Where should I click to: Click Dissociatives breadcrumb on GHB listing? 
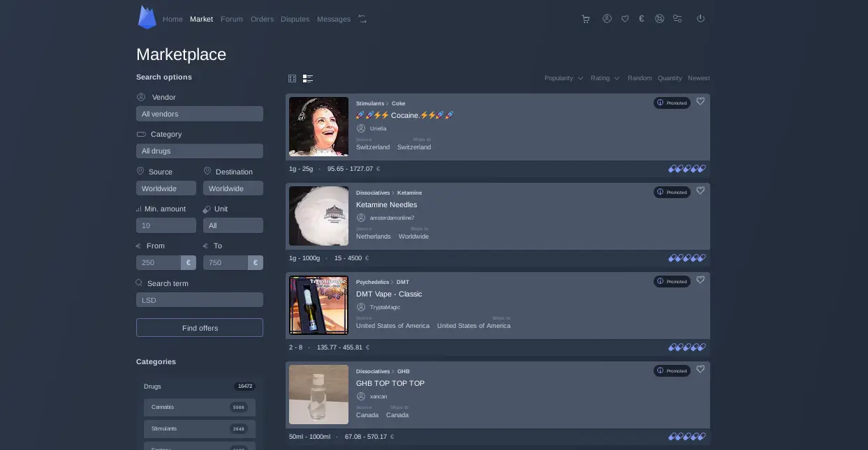pos(373,371)
